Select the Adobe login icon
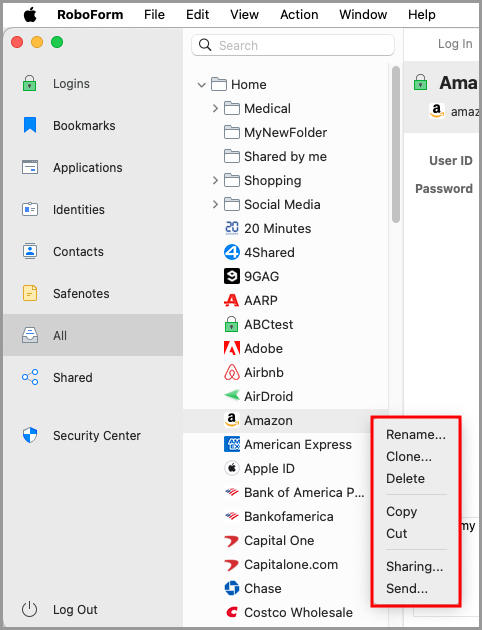Image resolution: width=482 pixels, height=630 pixels. point(232,348)
